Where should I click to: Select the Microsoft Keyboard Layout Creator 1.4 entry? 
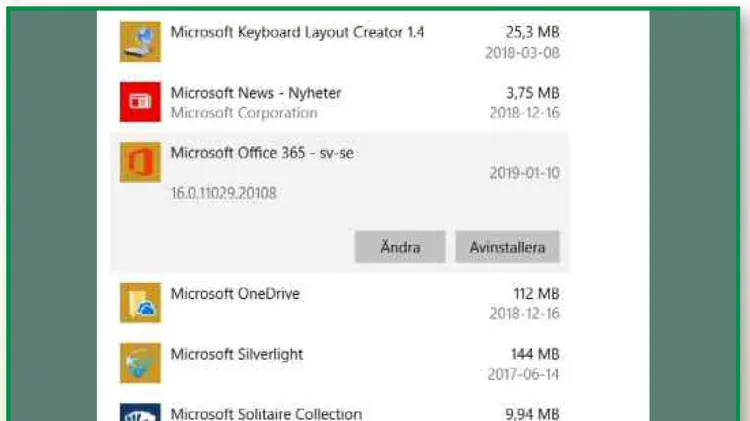(340, 42)
